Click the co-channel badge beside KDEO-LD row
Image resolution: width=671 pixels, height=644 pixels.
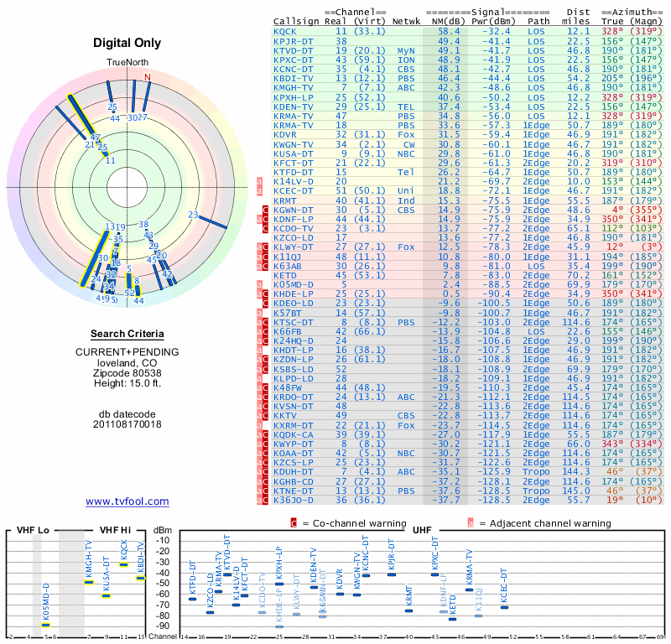(x=265, y=304)
